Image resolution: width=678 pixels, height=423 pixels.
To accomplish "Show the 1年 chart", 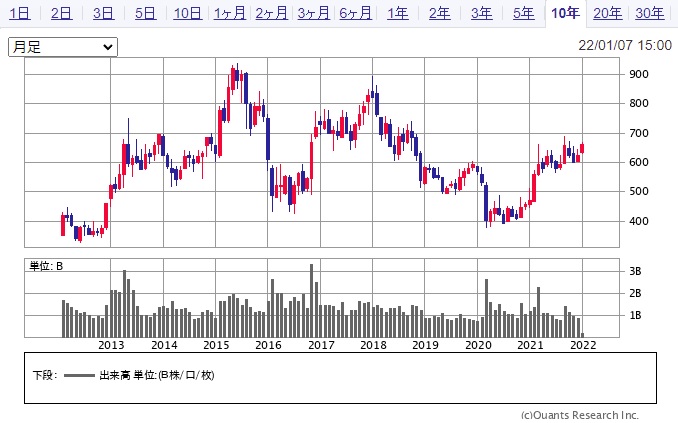I will (x=397, y=13).
